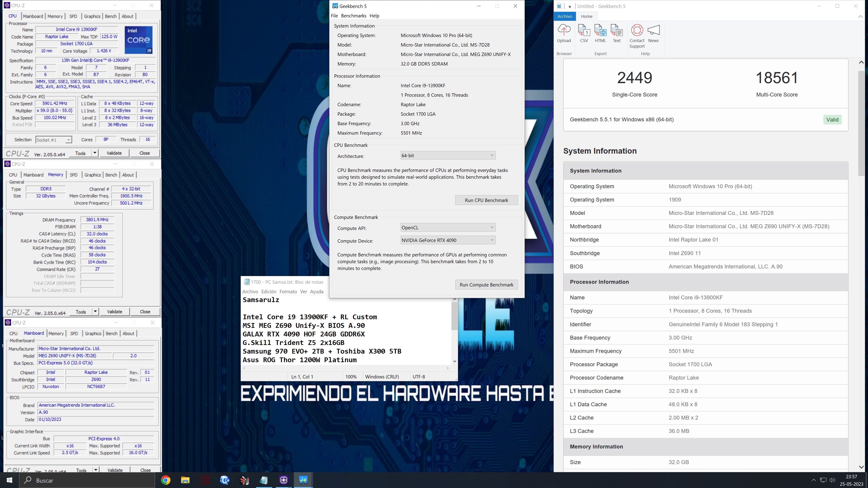Open the CPU tab in CPU-Z Mainboard window
The width and height of the screenshot is (868, 488).
(x=14, y=333)
